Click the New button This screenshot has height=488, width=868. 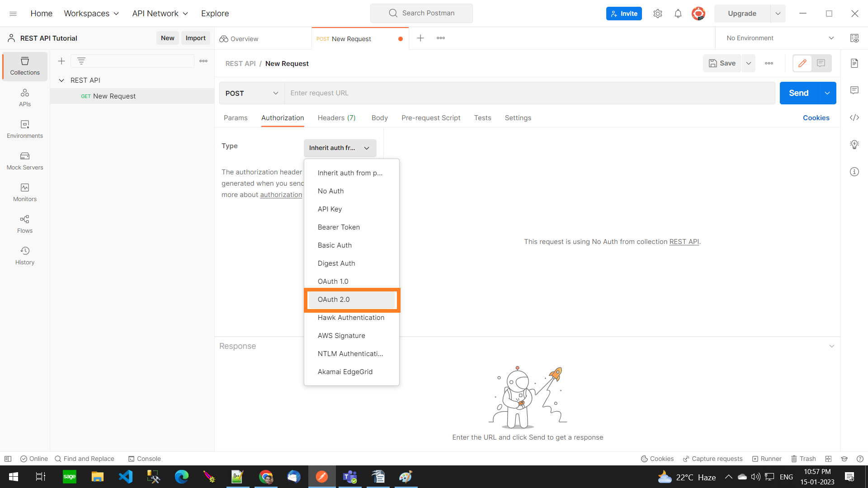click(x=168, y=38)
